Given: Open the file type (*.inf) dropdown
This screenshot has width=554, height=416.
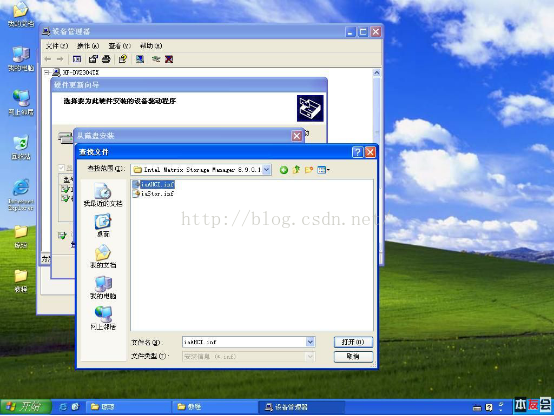Looking at the screenshot, I should (310, 356).
